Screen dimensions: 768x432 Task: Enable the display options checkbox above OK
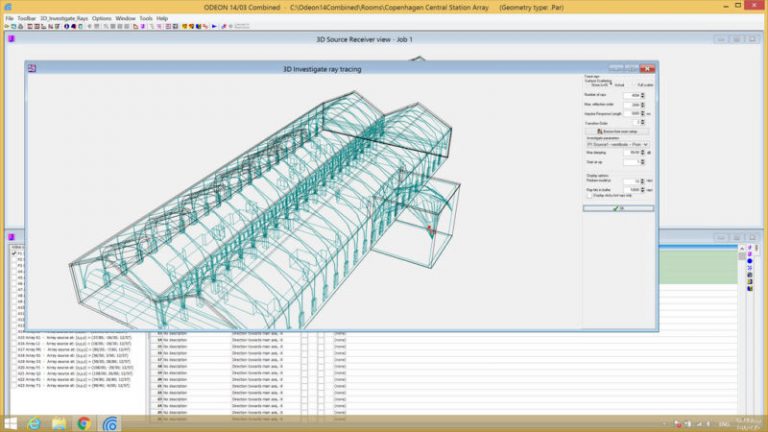click(x=589, y=196)
